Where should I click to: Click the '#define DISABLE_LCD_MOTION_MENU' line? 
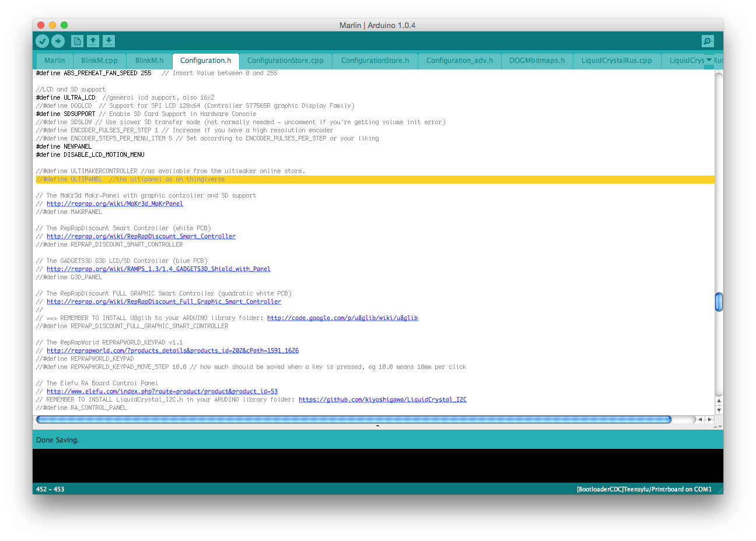tap(90, 155)
